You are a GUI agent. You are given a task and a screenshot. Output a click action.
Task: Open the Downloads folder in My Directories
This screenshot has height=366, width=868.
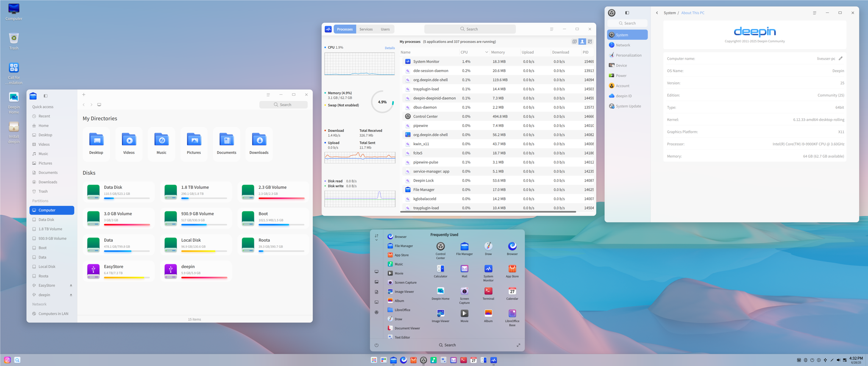[x=259, y=144]
